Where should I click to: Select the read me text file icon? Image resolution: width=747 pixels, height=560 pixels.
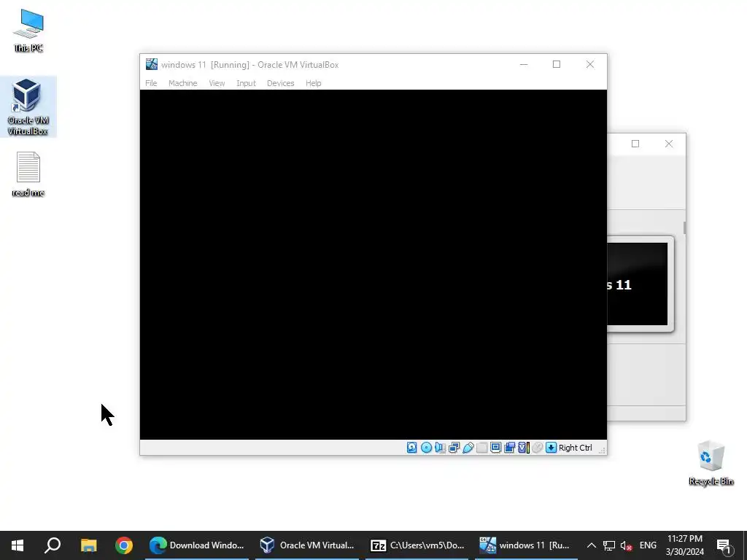coord(28,174)
